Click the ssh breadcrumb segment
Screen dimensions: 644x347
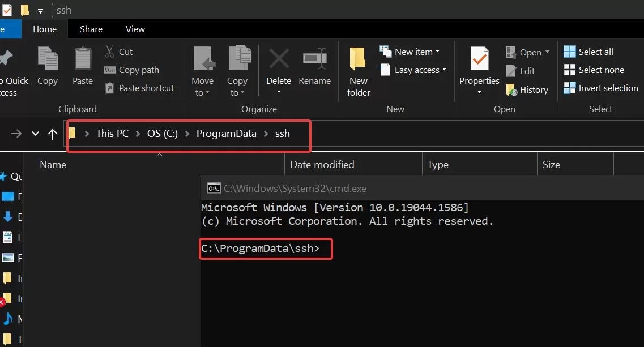(x=283, y=134)
